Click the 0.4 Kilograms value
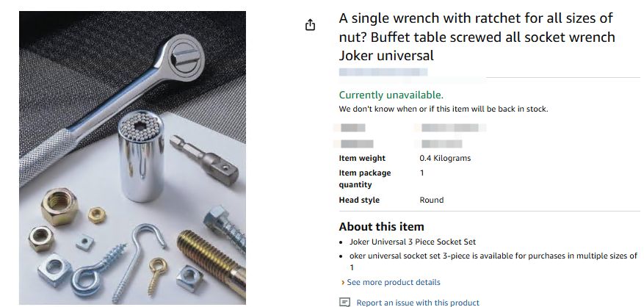Image resolution: width=644 pixels, height=307 pixels. pos(445,158)
